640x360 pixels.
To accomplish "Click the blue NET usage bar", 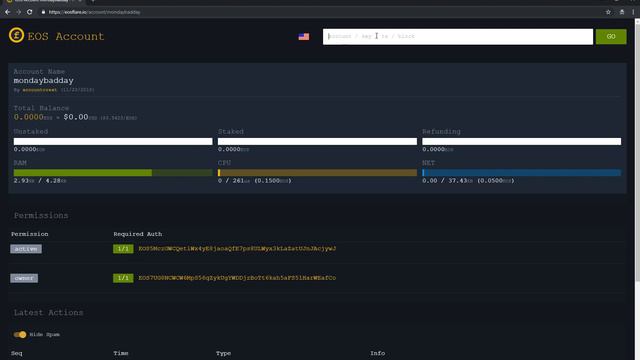I will coord(522,173).
